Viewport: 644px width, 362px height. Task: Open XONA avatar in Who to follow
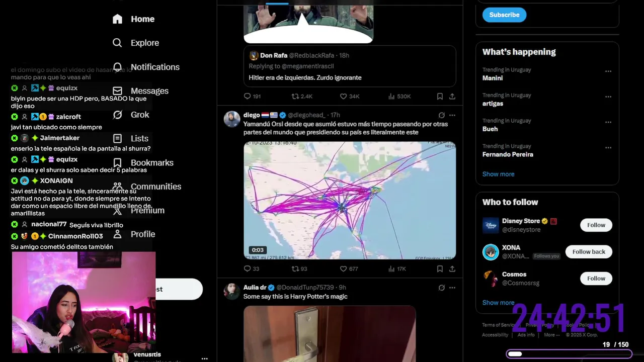point(491,252)
